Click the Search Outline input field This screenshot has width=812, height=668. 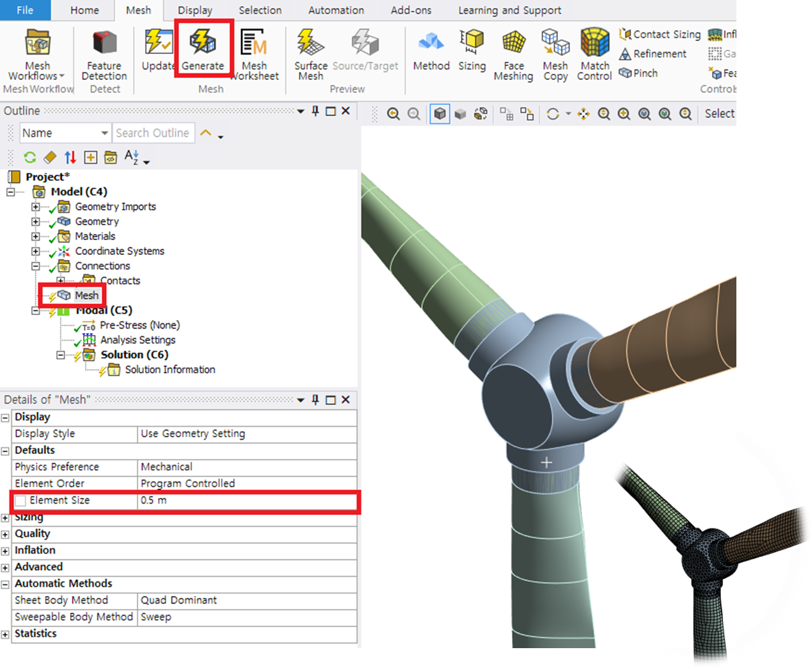click(x=152, y=133)
